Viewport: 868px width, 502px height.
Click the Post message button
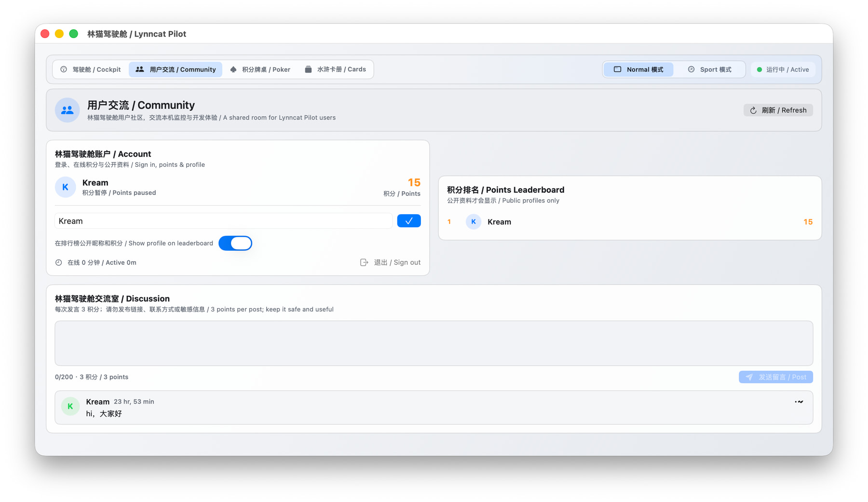(776, 377)
